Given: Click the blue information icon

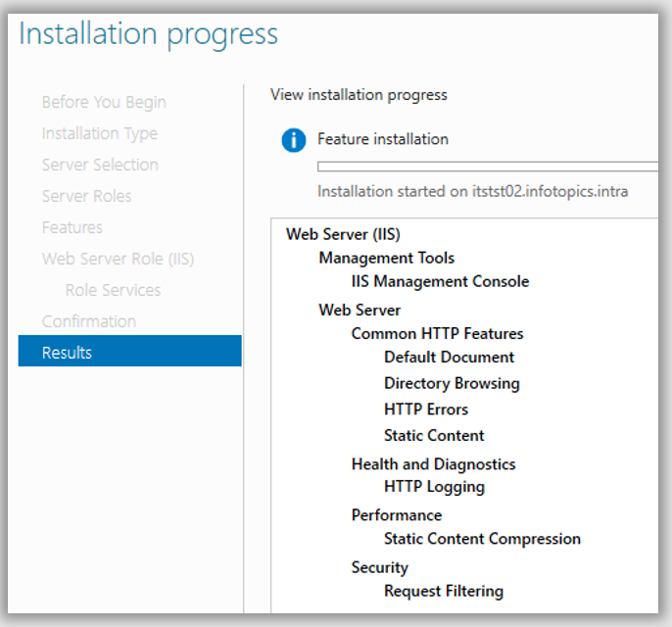Looking at the screenshot, I should (x=294, y=140).
